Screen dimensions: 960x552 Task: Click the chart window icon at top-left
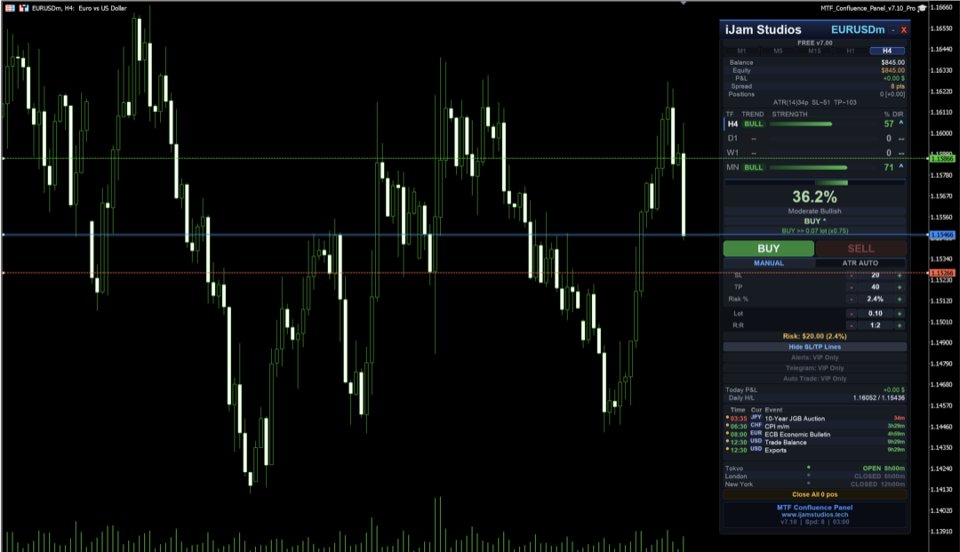(10, 8)
